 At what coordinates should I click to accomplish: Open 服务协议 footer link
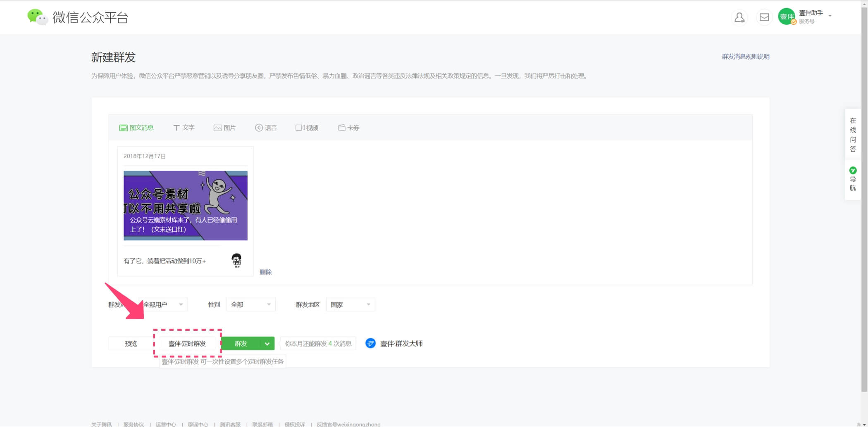click(x=134, y=424)
